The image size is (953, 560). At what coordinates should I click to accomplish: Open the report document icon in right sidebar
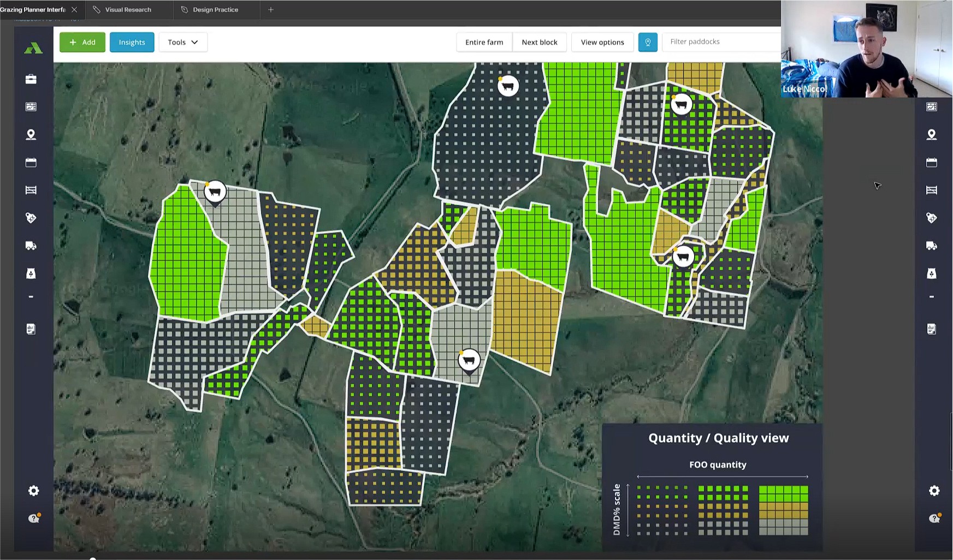[932, 329]
